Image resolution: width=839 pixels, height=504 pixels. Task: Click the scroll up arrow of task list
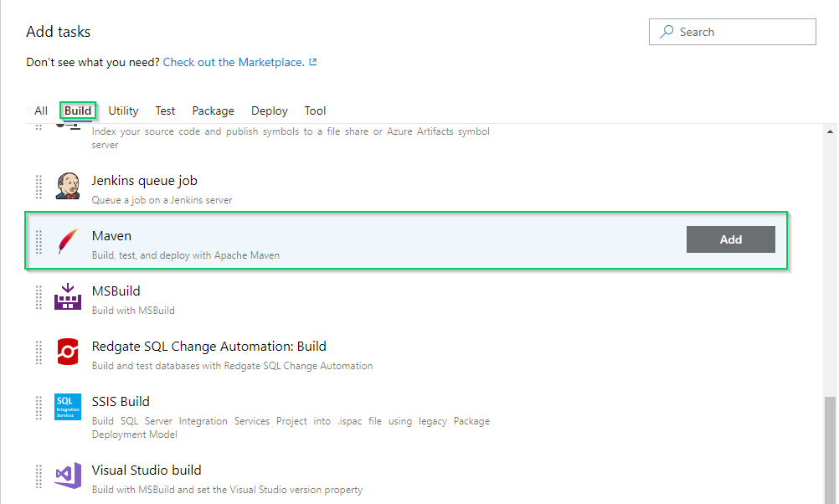[x=830, y=132]
